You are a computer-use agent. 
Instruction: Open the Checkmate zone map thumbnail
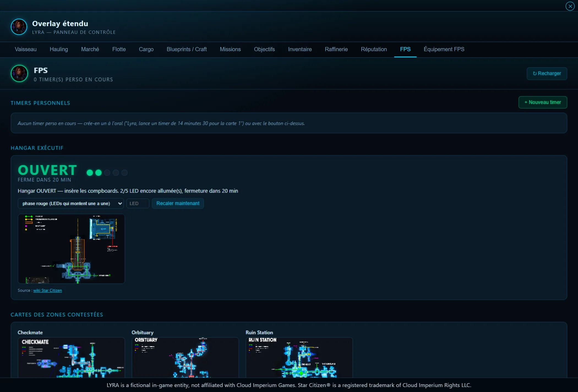click(71, 357)
